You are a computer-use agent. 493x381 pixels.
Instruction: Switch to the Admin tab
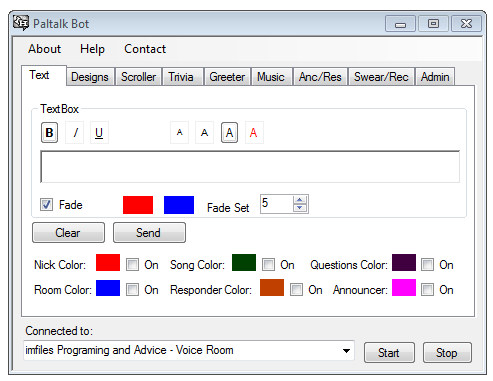[435, 77]
